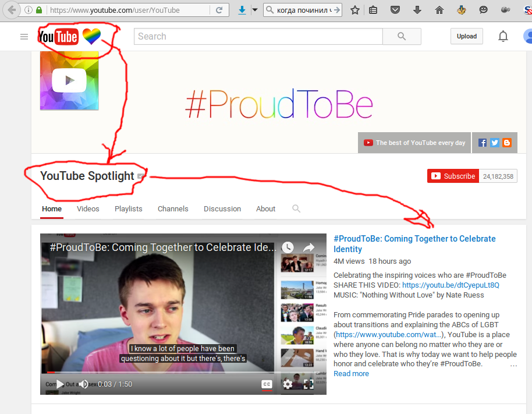Viewport: 532px width, 414px height.
Task: Enter fullscreen mode on the player
Action: click(x=308, y=384)
